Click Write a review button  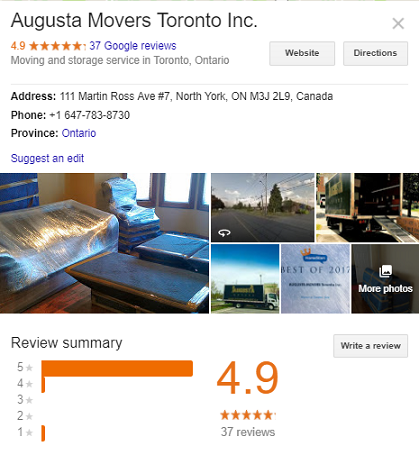click(370, 346)
